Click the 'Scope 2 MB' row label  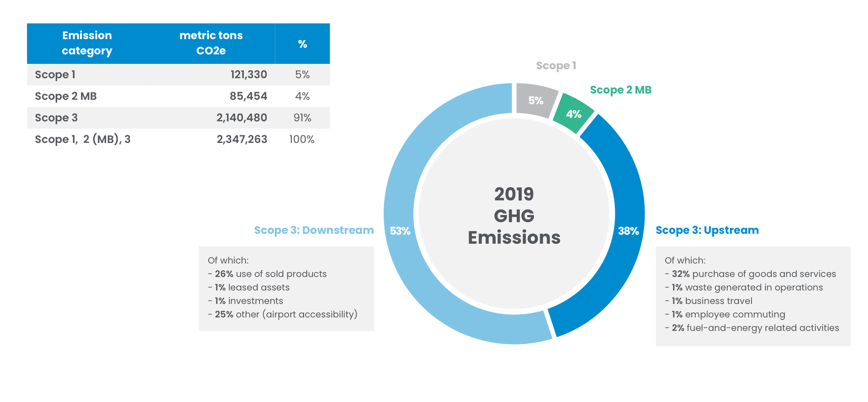[x=66, y=96]
